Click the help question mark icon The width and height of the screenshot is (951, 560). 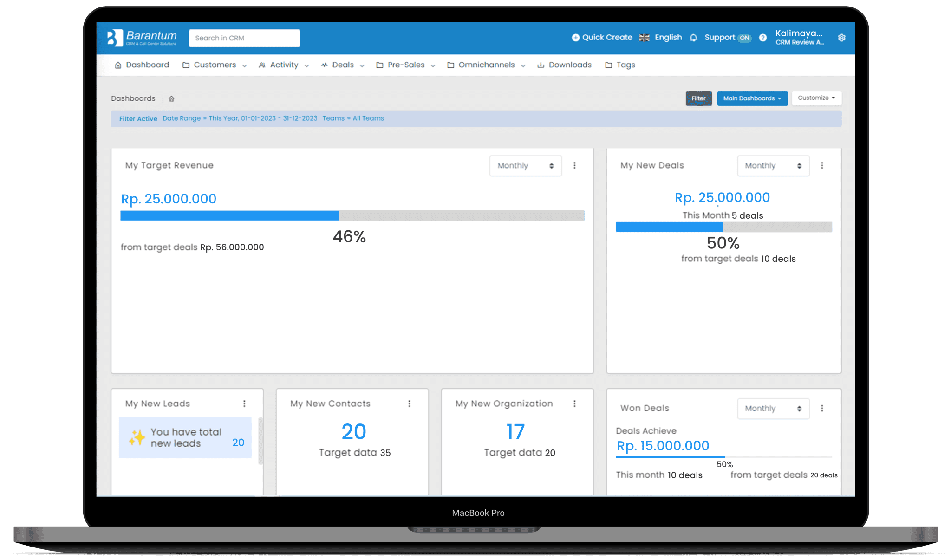point(762,38)
